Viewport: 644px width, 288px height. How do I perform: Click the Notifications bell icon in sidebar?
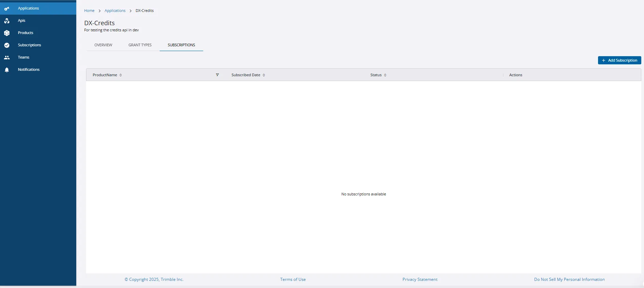click(7, 70)
